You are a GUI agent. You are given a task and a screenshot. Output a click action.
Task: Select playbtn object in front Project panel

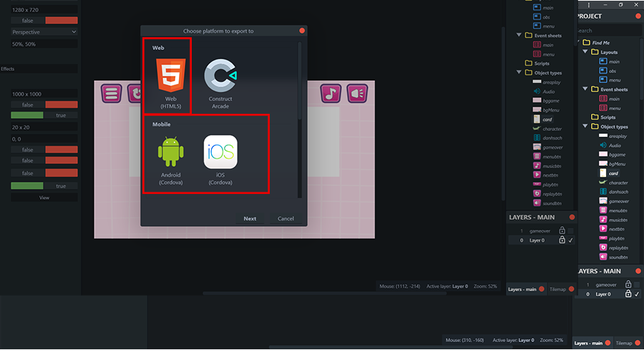(612, 238)
